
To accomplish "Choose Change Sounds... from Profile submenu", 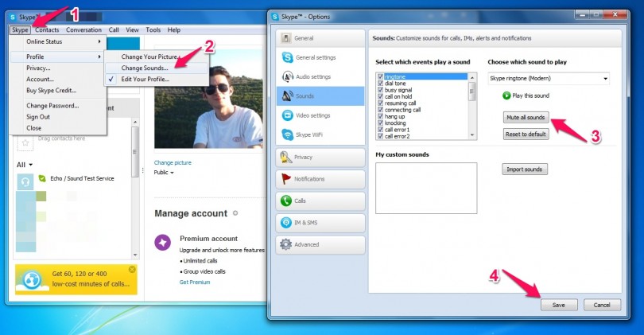I will 145,68.
